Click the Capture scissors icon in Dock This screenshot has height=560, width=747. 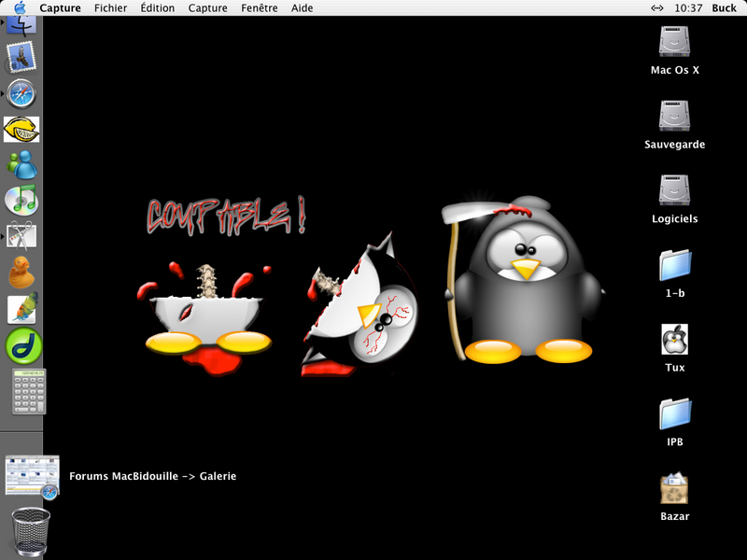pos(21,235)
